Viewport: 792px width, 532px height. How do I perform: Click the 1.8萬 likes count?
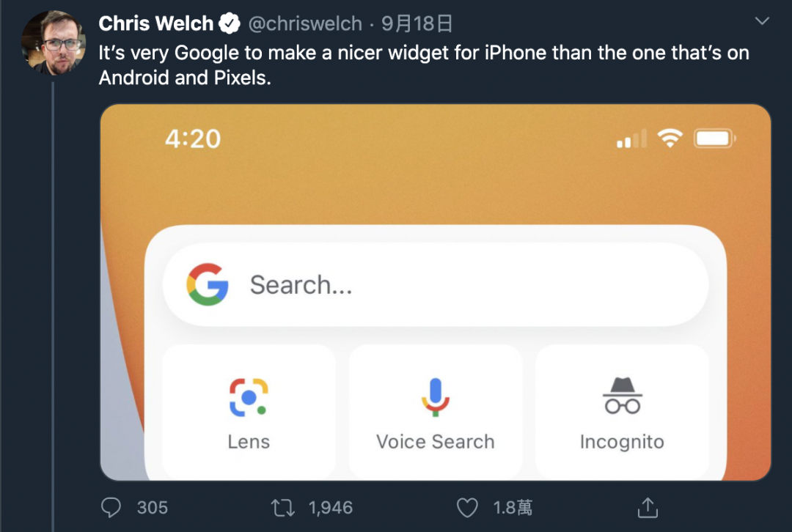coord(513,508)
